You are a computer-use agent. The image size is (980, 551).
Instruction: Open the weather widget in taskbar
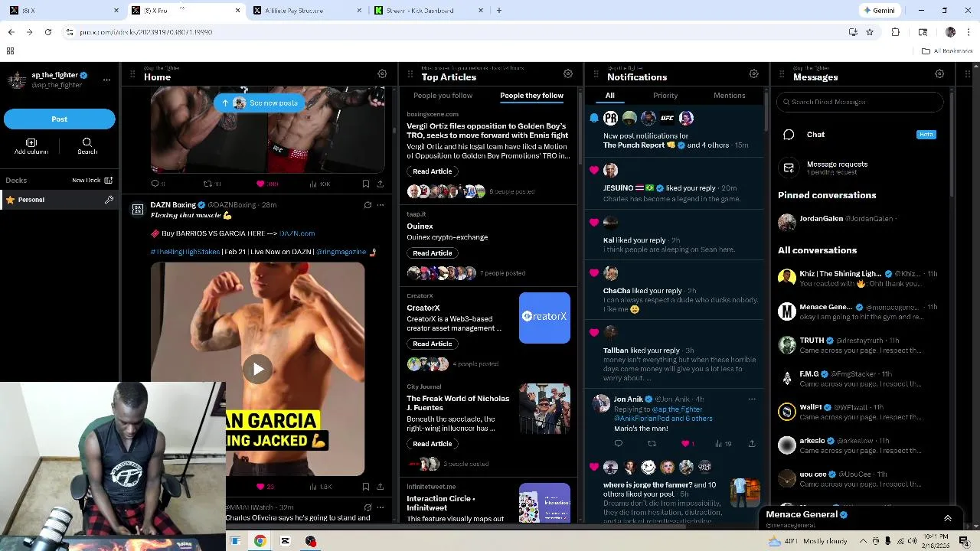coord(808,541)
